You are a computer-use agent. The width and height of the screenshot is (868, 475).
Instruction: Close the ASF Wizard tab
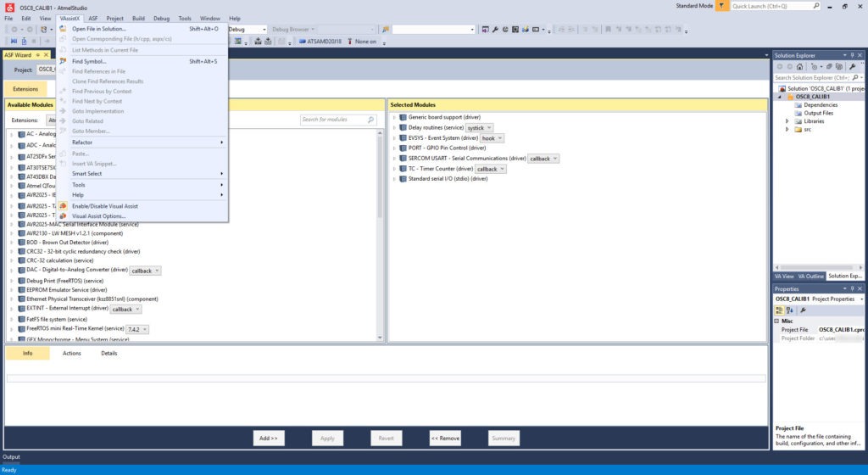pyautogui.click(x=47, y=55)
